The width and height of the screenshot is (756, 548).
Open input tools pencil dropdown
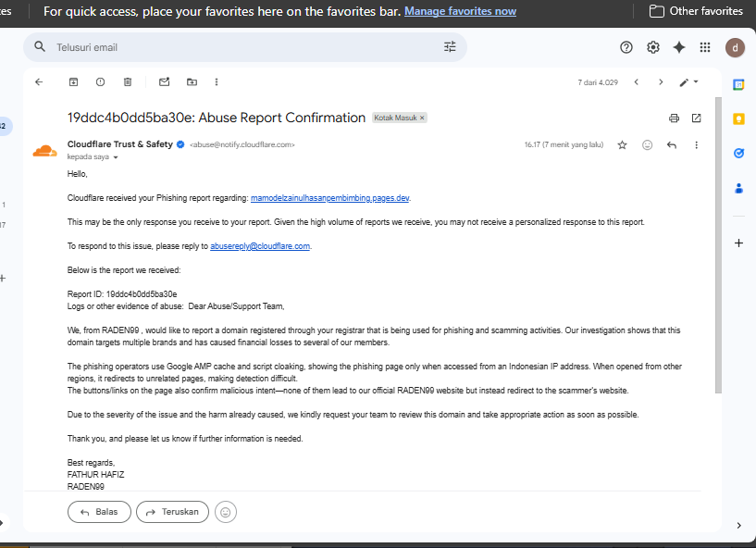point(689,82)
